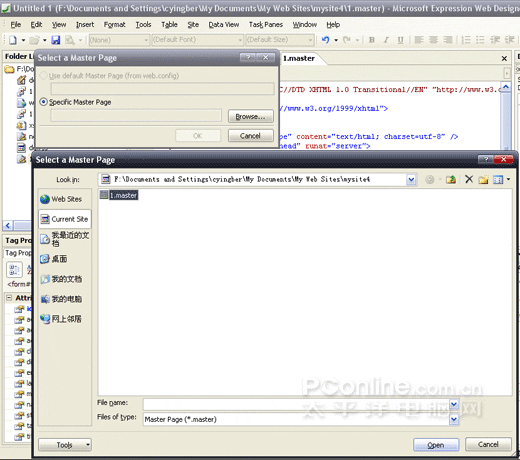Click the Views icon in file dialog
Screen dimensions: 520x460
pyautogui.click(x=498, y=180)
